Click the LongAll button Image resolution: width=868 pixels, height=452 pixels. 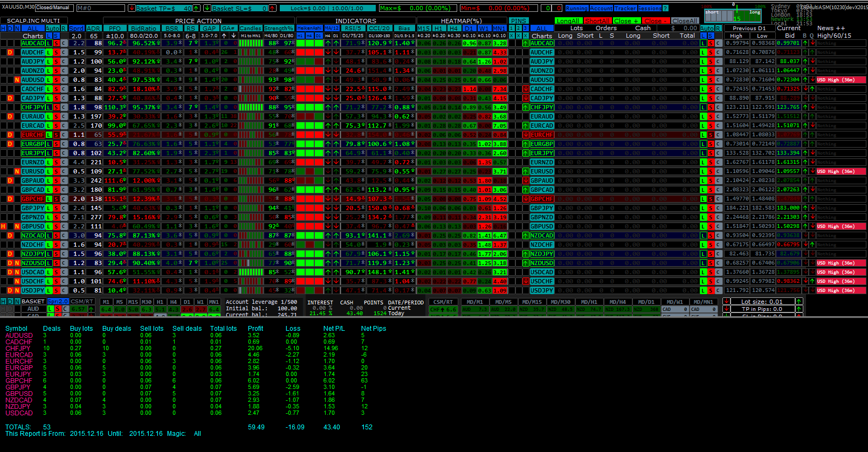click(x=568, y=20)
